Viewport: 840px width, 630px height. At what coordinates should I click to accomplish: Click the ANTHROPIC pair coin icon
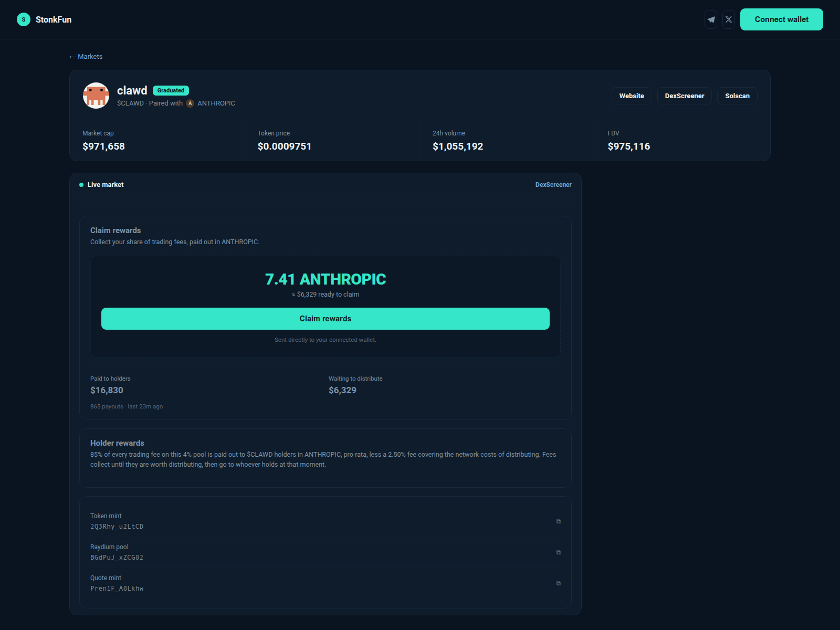point(190,103)
